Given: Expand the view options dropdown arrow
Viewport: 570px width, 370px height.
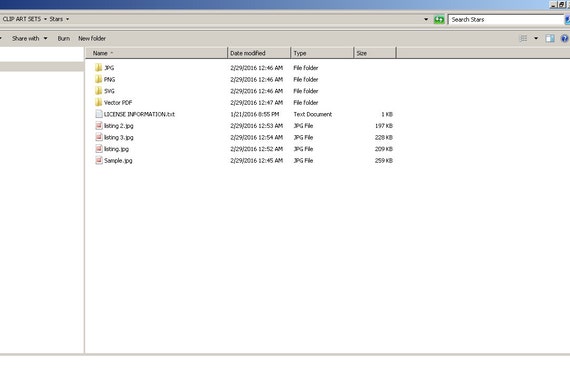Looking at the screenshot, I should 536,39.
